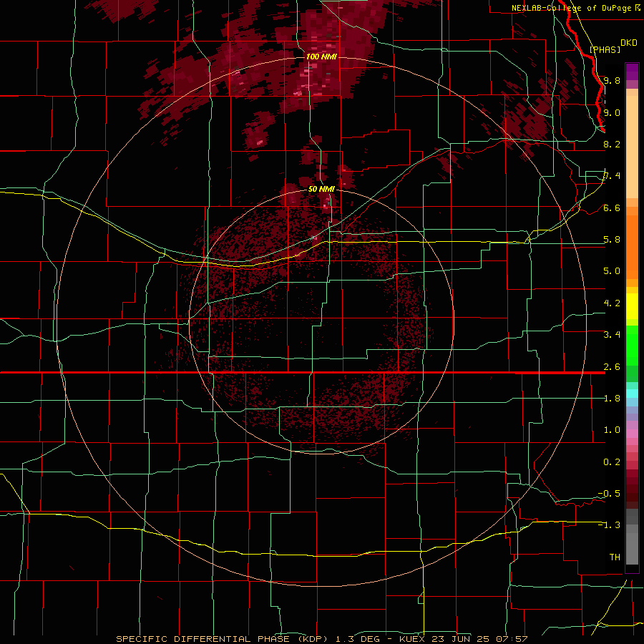Click the -0.5 scale value
Screen dimensions: 644x644
(x=609, y=494)
